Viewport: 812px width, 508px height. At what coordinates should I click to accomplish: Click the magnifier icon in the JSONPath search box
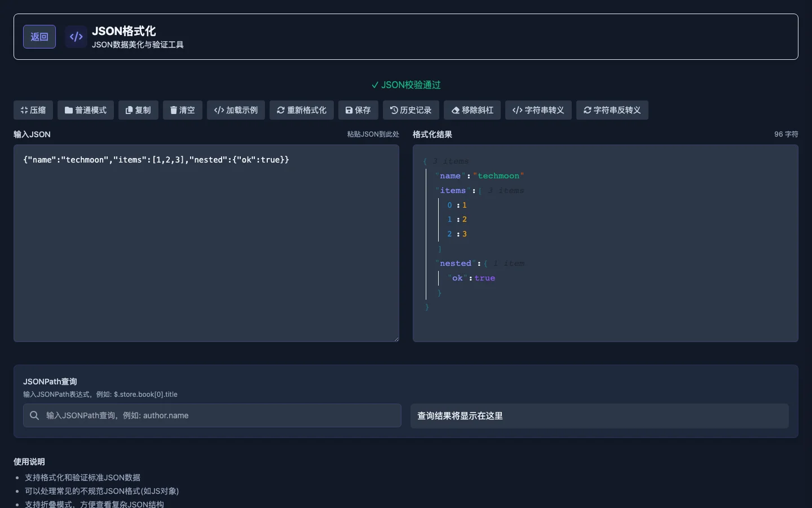[34, 415]
